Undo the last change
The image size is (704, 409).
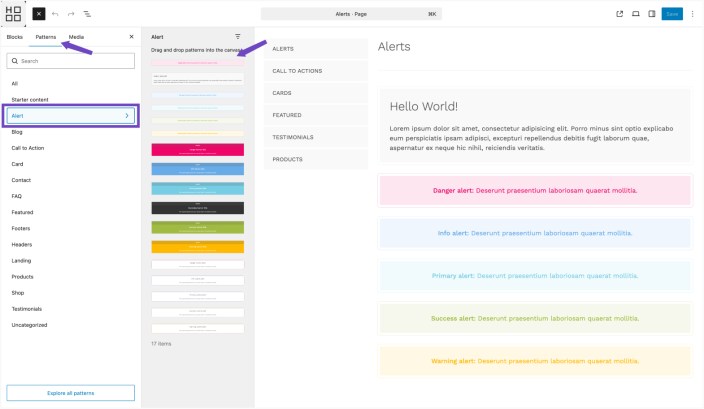55,14
